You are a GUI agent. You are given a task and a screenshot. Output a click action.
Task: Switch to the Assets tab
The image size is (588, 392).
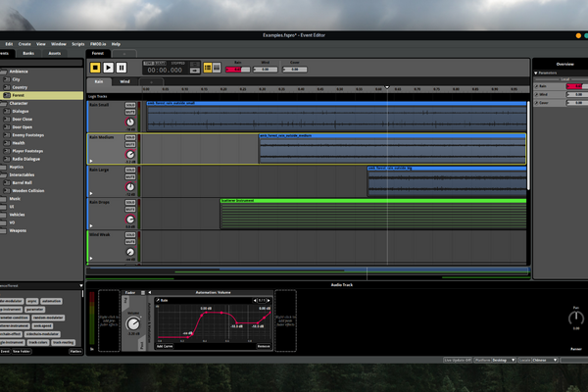click(54, 53)
